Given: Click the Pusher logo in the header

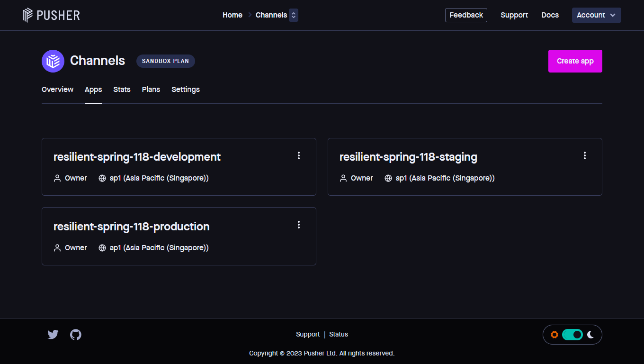Looking at the screenshot, I should tap(51, 15).
